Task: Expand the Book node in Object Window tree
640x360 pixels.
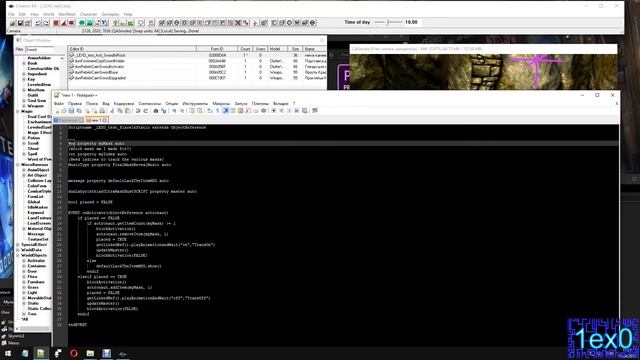Action: (24, 63)
